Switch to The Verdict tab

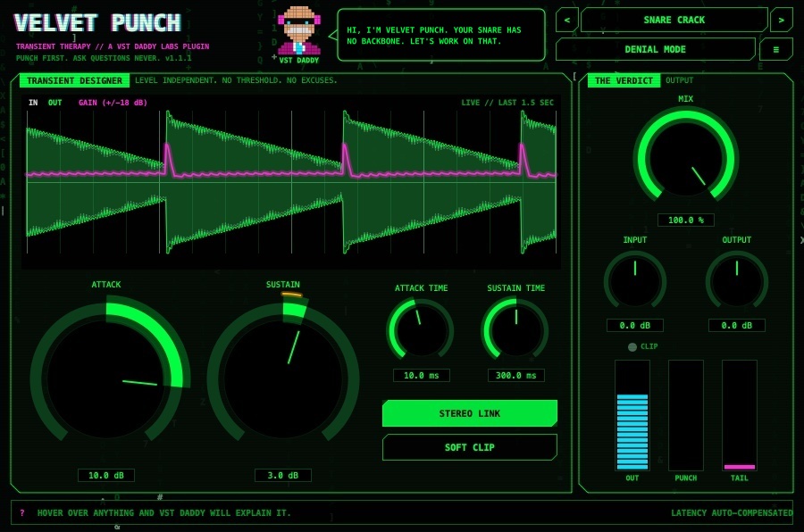[x=624, y=80]
